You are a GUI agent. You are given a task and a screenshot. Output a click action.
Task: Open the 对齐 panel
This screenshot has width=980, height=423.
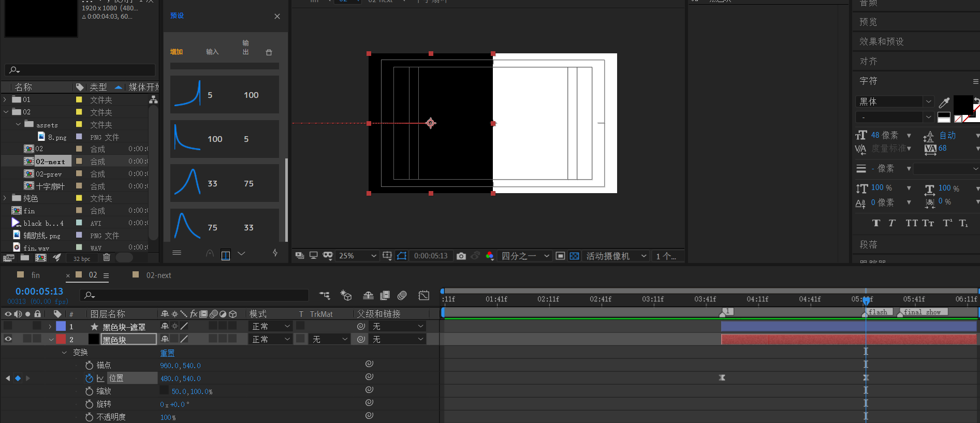click(x=868, y=61)
